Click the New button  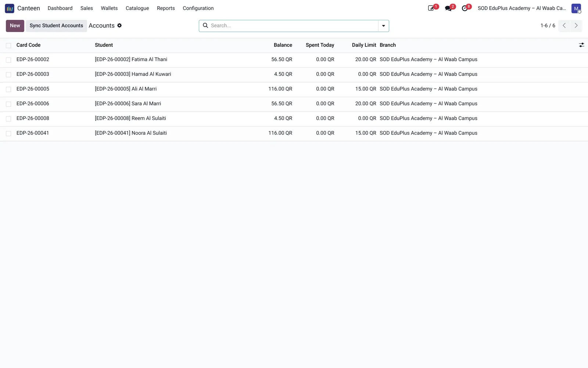pos(15,26)
